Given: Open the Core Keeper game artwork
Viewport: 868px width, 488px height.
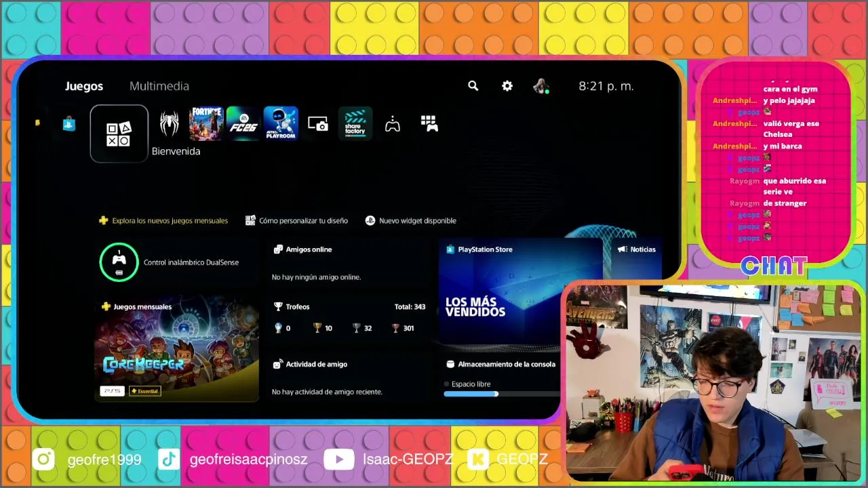Looking at the screenshot, I should click(x=176, y=349).
